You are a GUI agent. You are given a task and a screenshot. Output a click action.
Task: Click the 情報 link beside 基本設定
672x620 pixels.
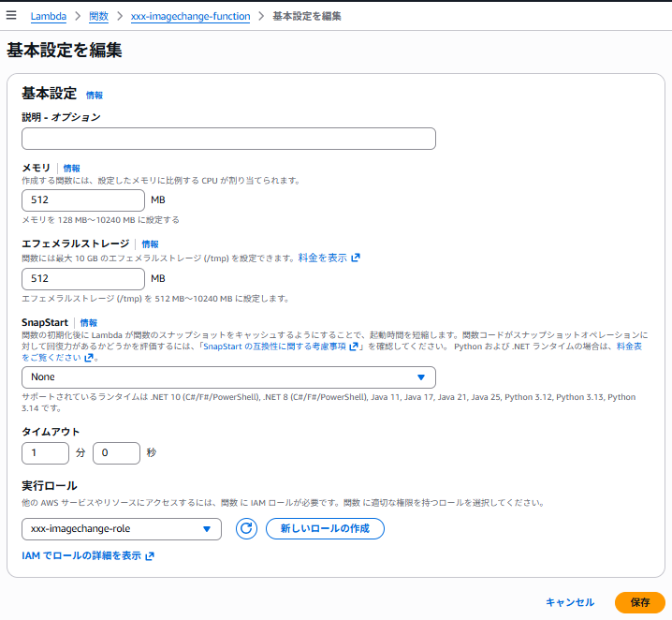(x=95, y=96)
